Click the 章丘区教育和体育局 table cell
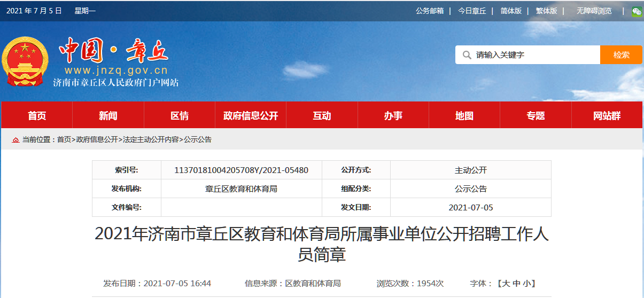The image size is (644, 298). click(241, 189)
